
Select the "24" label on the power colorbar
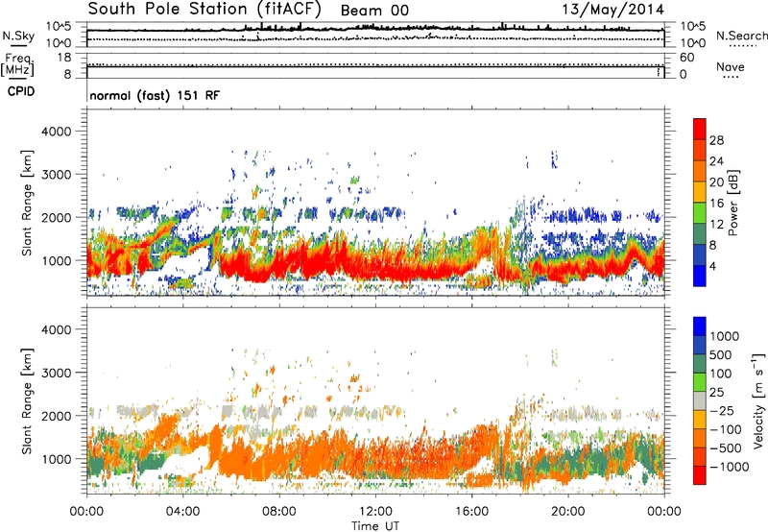(x=716, y=161)
